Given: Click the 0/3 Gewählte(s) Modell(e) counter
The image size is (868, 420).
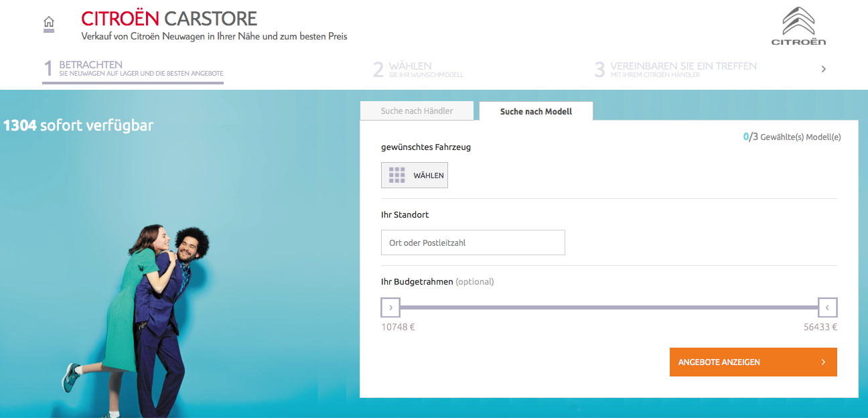Looking at the screenshot, I should [792, 137].
